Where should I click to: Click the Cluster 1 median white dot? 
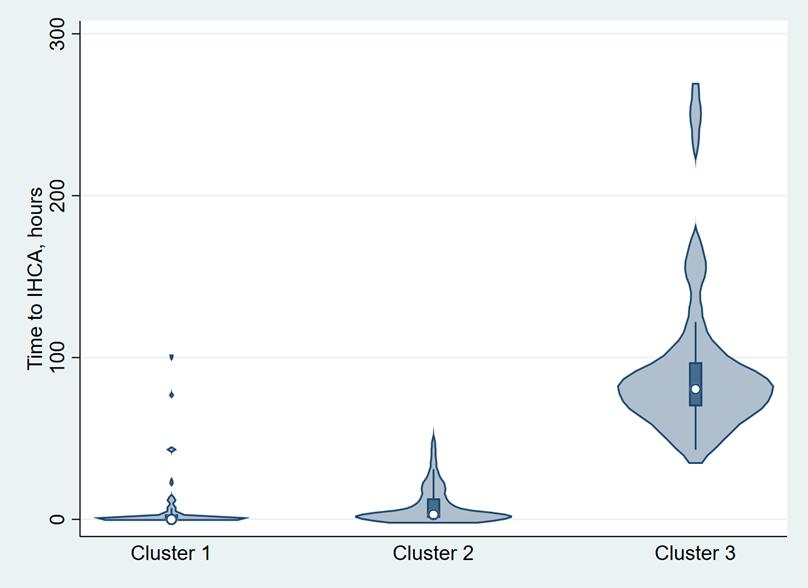tap(171, 519)
